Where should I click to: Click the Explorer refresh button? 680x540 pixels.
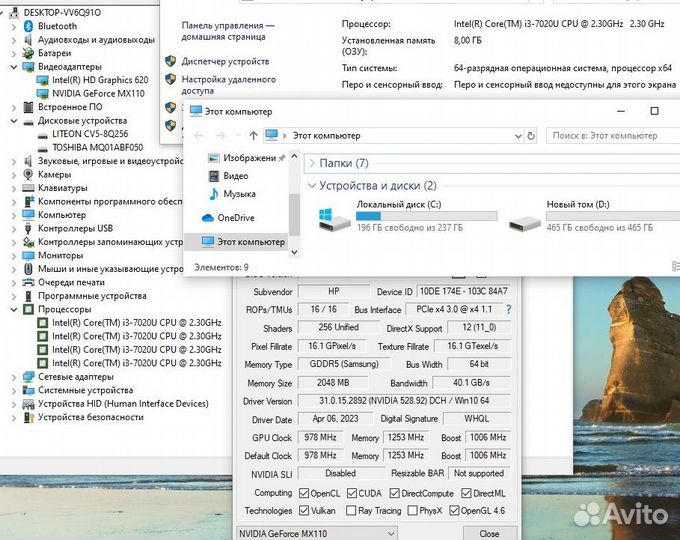tap(531, 136)
